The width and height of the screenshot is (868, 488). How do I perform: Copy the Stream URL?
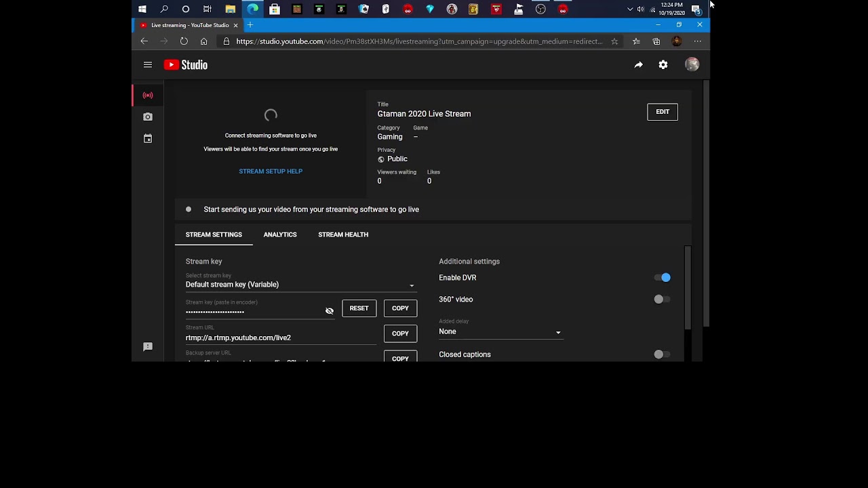coord(401,333)
